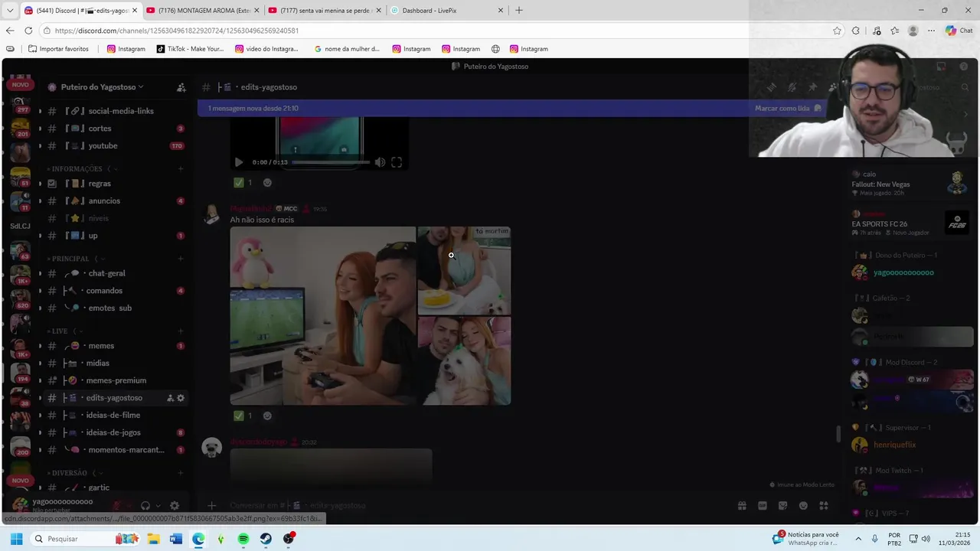Open the gift Nitro icon in chat bar
The height and width of the screenshot is (551, 980).
click(742, 505)
